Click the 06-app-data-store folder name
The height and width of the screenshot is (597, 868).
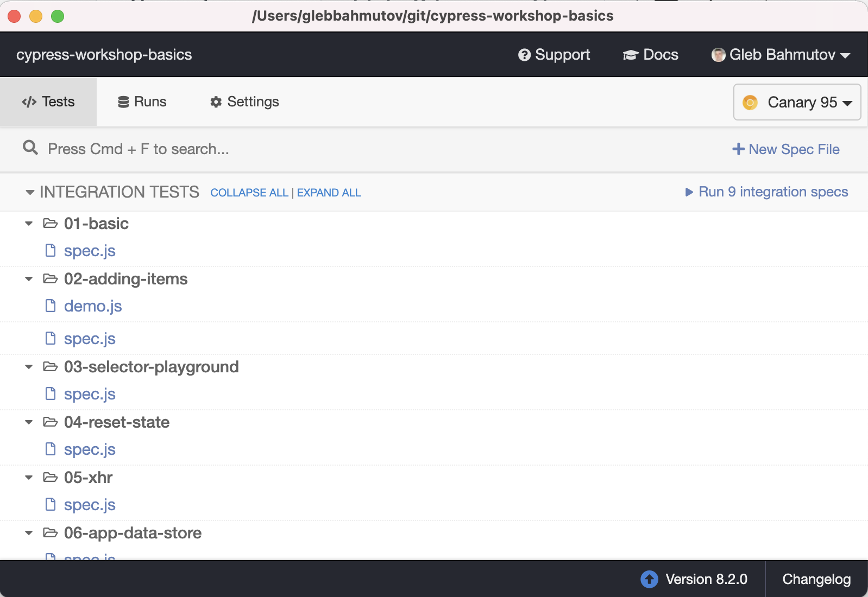[133, 533]
